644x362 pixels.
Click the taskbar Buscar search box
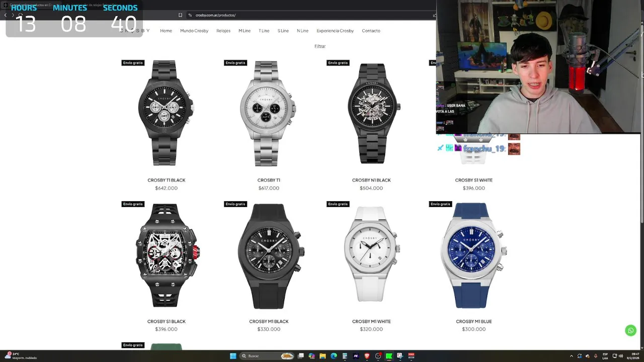click(x=267, y=356)
